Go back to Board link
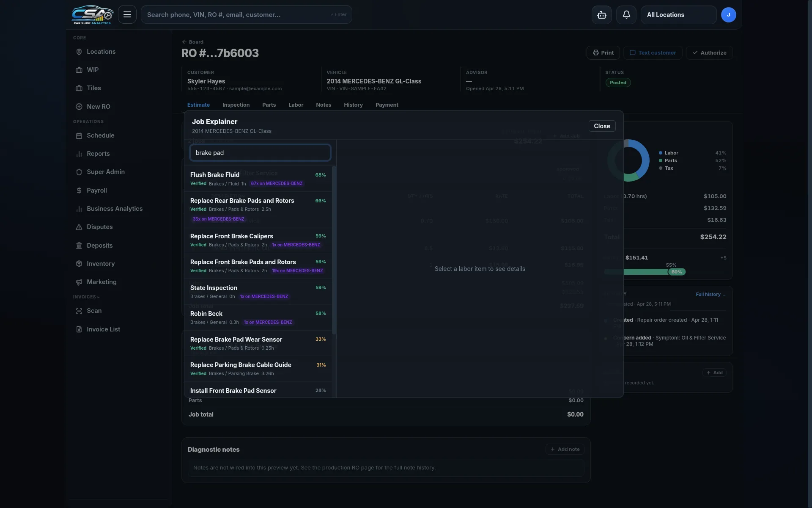This screenshot has height=508, width=812. click(192, 42)
